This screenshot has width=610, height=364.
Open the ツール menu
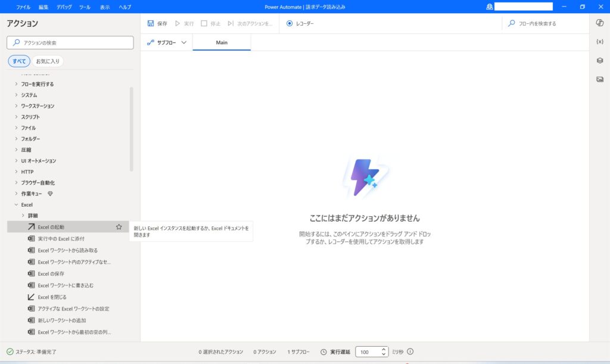[x=85, y=7]
